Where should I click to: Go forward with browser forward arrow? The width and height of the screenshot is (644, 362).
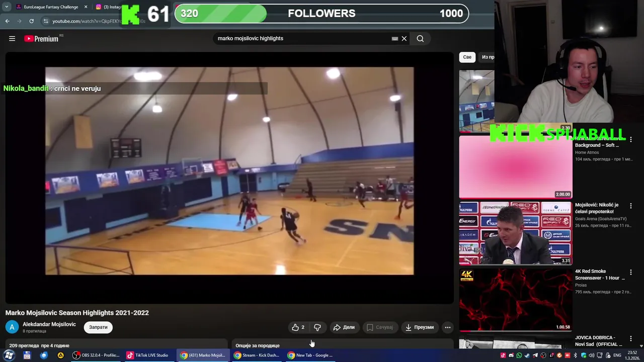(19, 21)
